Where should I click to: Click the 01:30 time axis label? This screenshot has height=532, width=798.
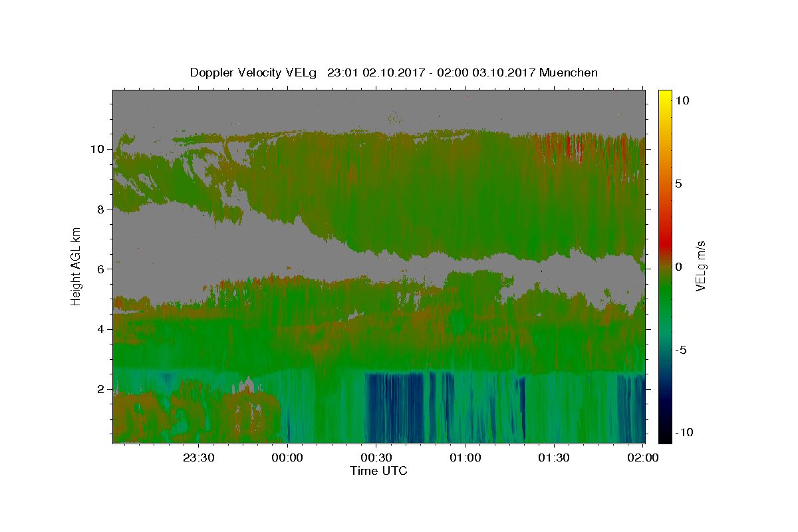554,458
